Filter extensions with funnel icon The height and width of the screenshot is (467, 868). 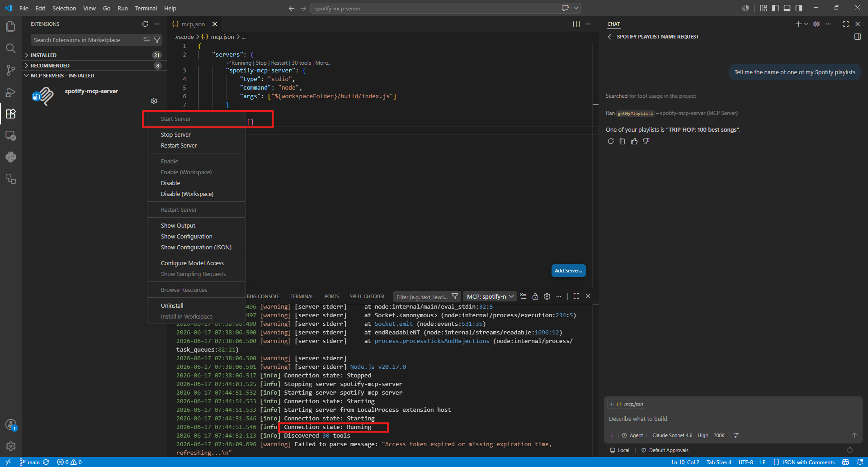157,40
